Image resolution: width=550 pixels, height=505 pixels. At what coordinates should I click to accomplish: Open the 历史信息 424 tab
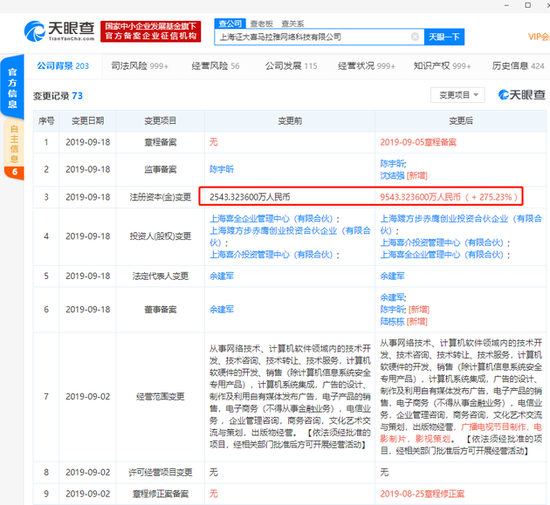(518, 66)
